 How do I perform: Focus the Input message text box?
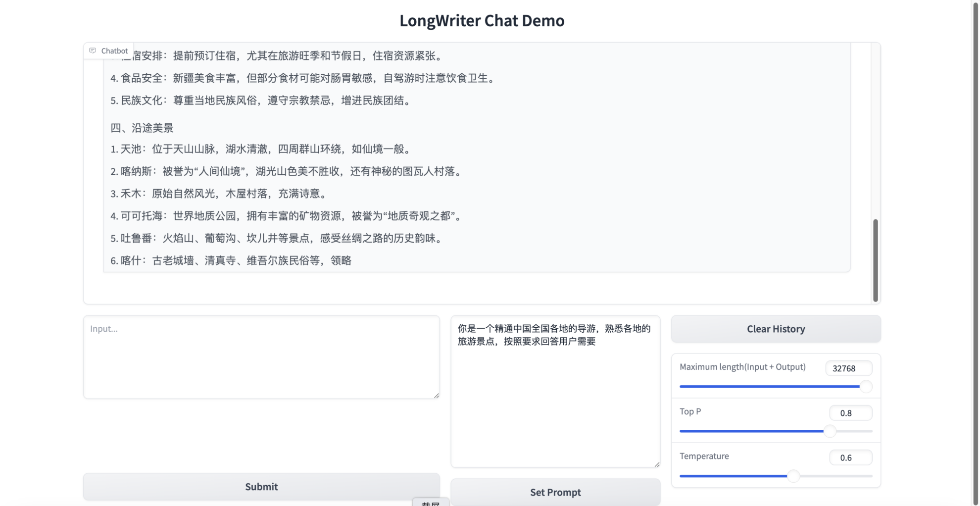(x=261, y=356)
